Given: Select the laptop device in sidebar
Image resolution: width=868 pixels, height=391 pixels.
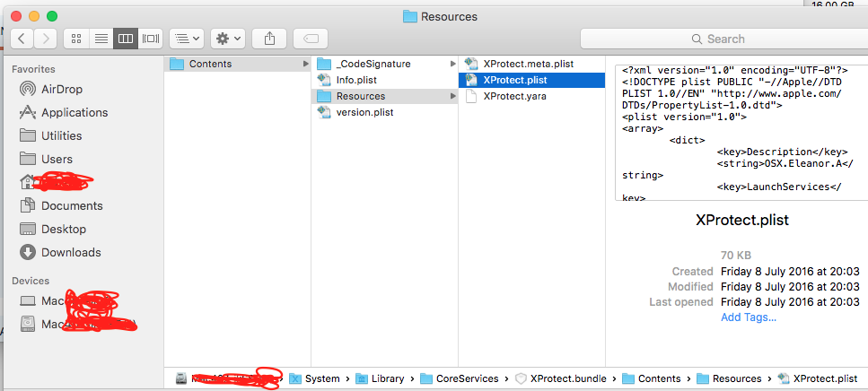Looking at the screenshot, I should click(x=69, y=300).
